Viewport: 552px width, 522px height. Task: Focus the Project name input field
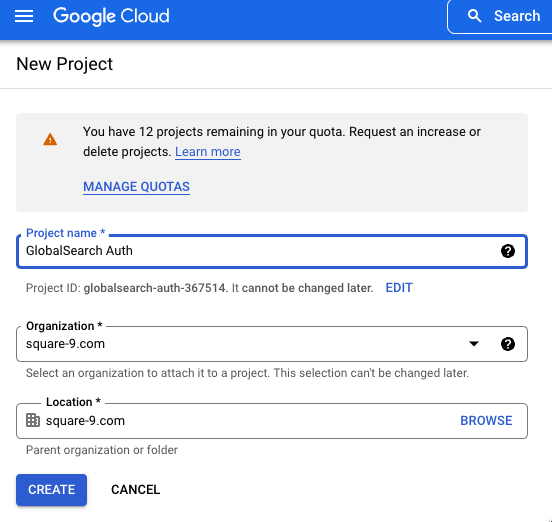(272, 251)
